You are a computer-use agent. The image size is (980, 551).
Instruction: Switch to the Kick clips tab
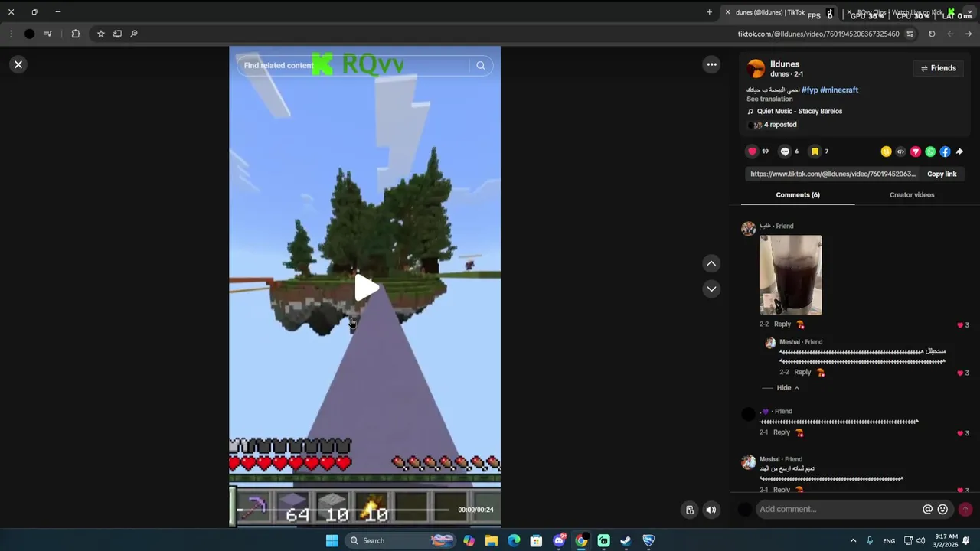(x=903, y=12)
